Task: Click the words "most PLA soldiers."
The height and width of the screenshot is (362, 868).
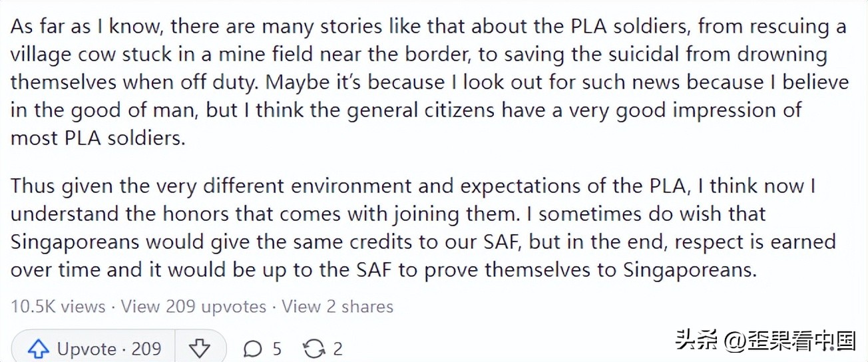Action: point(97,138)
